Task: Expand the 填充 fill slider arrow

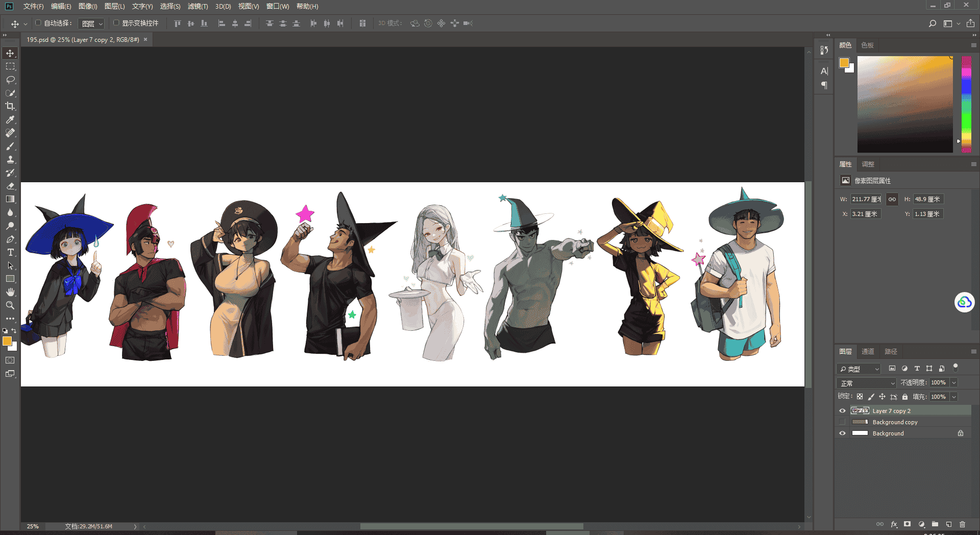Action: click(x=953, y=397)
